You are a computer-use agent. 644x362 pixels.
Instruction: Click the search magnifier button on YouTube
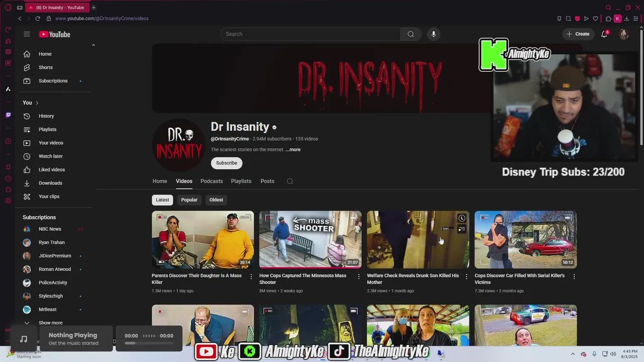(411, 34)
